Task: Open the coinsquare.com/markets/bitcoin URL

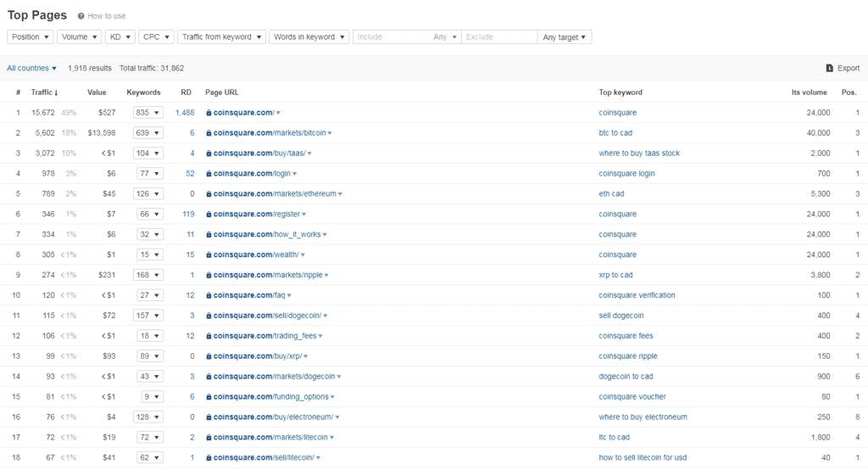Action: pos(270,133)
